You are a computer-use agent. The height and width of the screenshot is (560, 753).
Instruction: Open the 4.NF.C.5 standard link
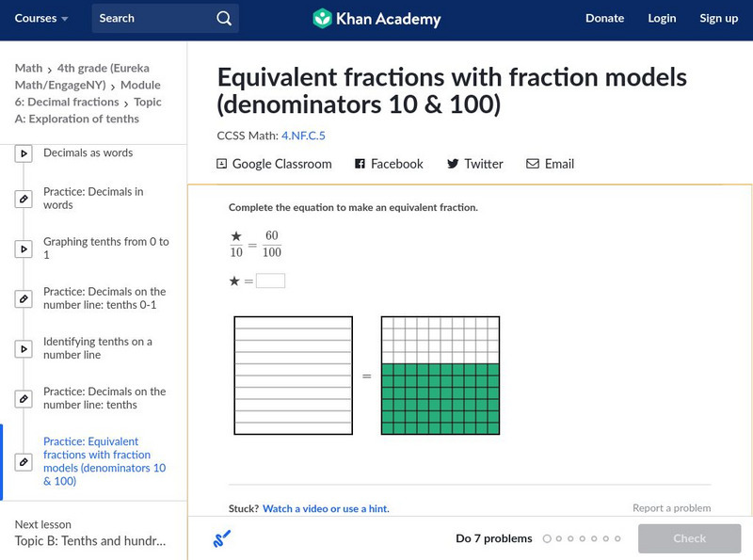(303, 136)
